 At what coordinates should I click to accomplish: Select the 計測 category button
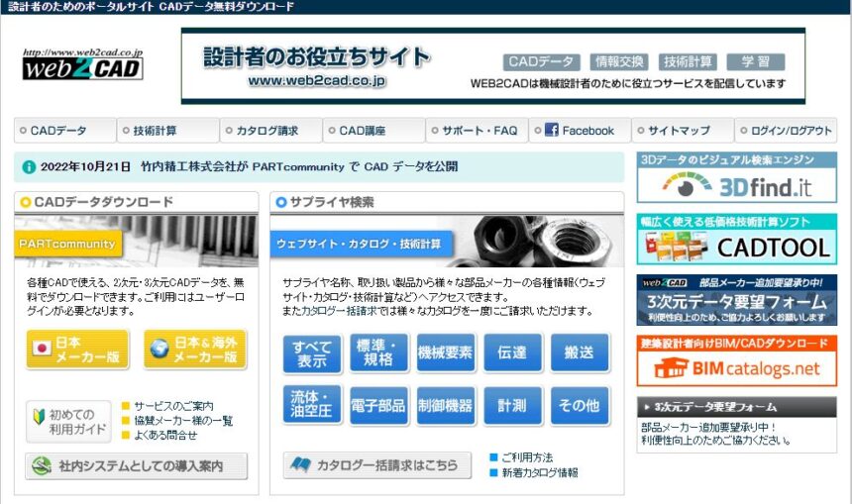[x=512, y=406]
